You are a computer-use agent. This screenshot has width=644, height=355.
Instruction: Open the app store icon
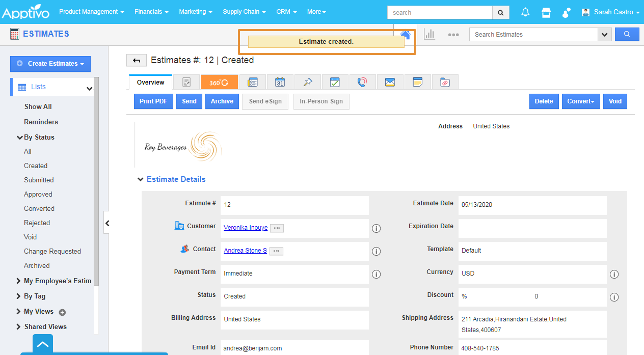click(x=546, y=12)
